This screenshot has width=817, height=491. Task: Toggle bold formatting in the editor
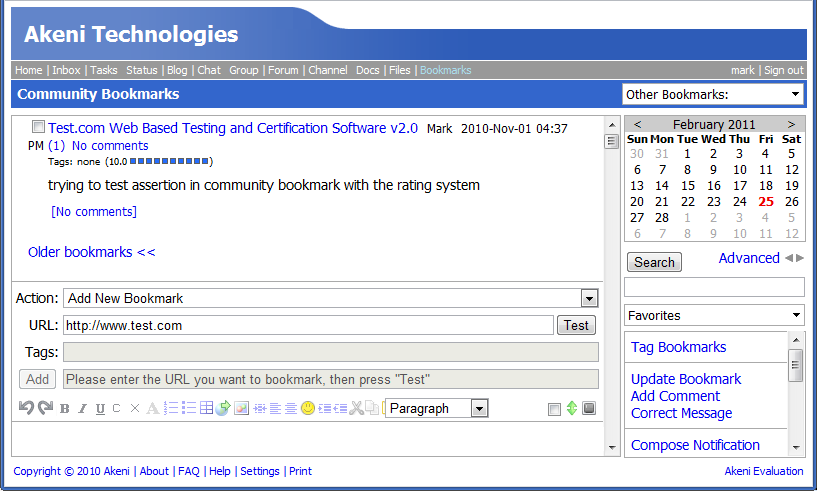tap(65, 408)
